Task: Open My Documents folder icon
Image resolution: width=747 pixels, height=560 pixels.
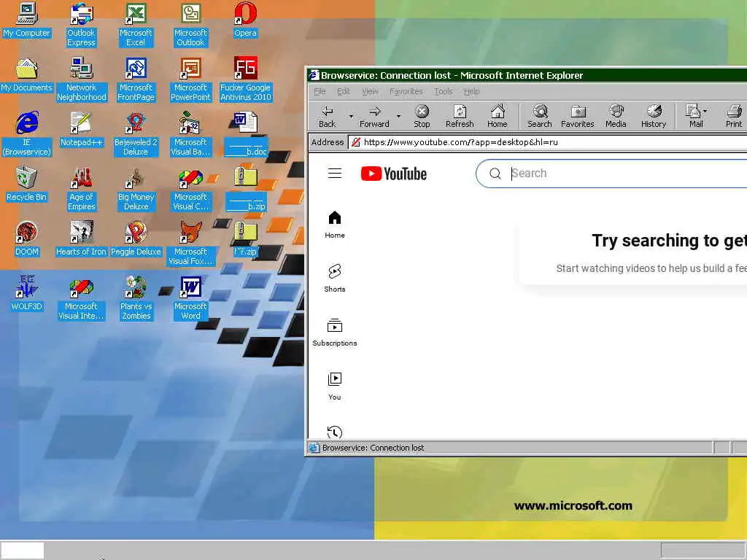Action: (x=27, y=75)
